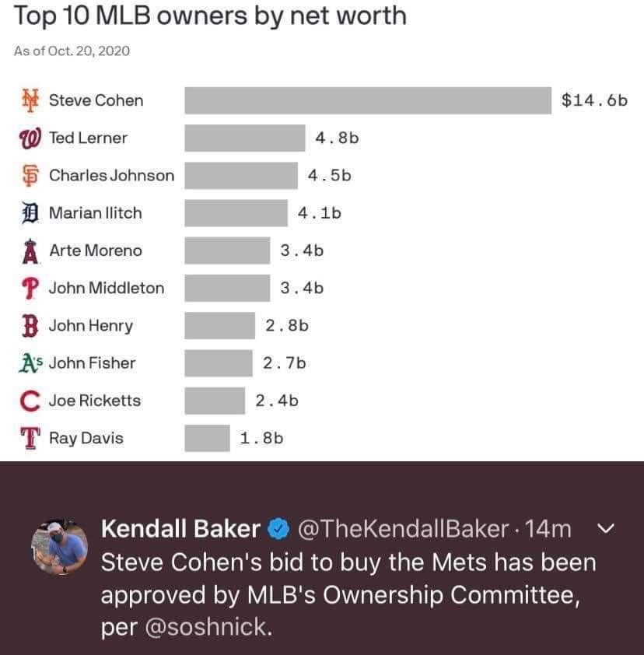This screenshot has width=644, height=655.
Task: Click the Nationals logo beside Ted Lerner
Action: tap(30, 138)
